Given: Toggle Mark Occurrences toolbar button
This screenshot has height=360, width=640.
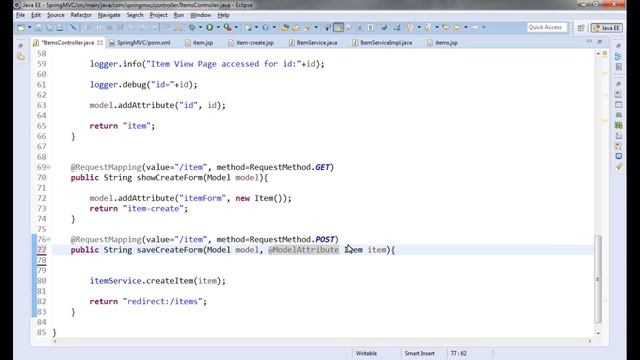Looking at the screenshot, I should click(x=338, y=27).
